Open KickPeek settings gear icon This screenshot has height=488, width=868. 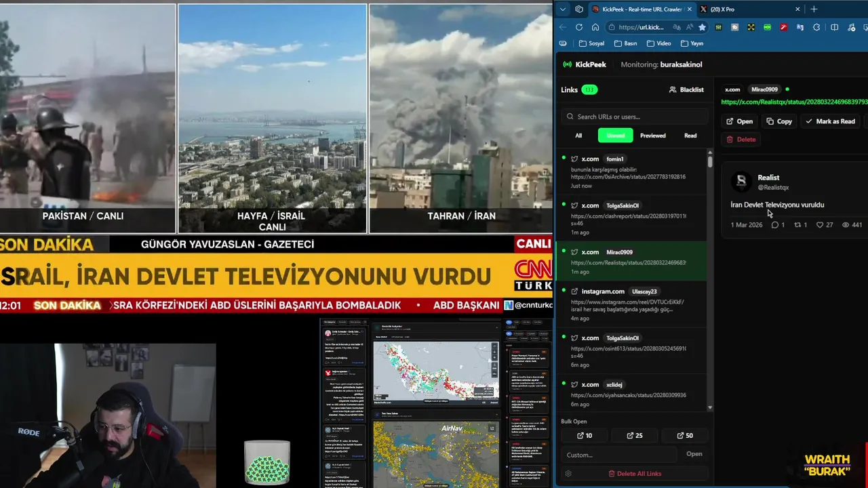(x=568, y=474)
